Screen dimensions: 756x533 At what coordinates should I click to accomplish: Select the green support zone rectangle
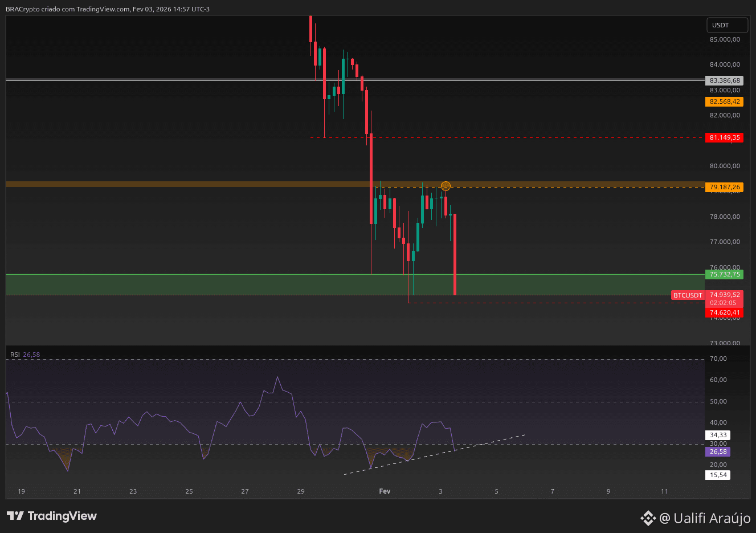point(355,284)
